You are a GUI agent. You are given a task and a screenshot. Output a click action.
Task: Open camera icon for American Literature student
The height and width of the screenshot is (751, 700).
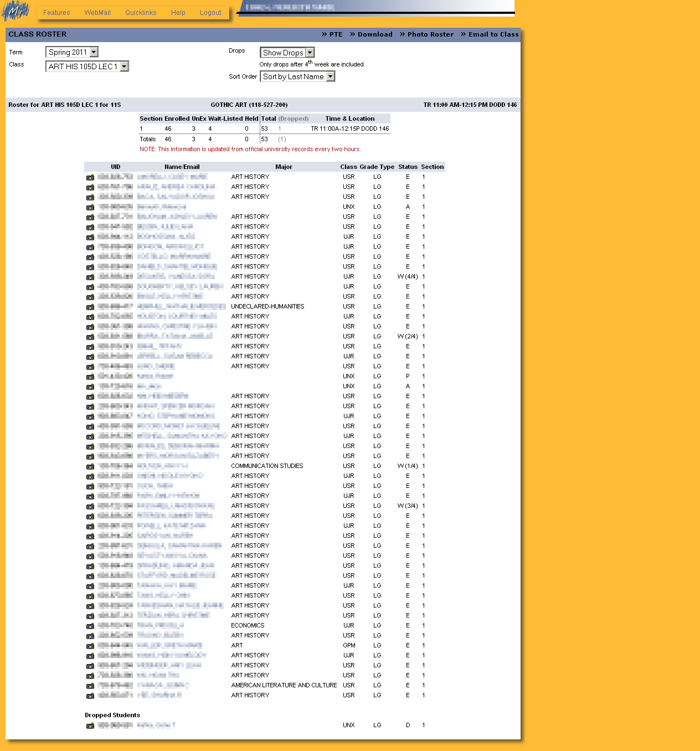pos(90,686)
